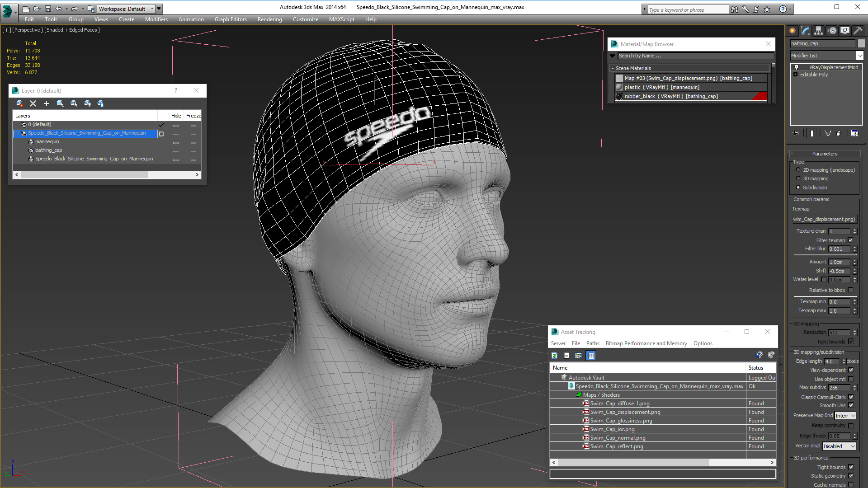Open the MAXScript menu

click(x=342, y=19)
